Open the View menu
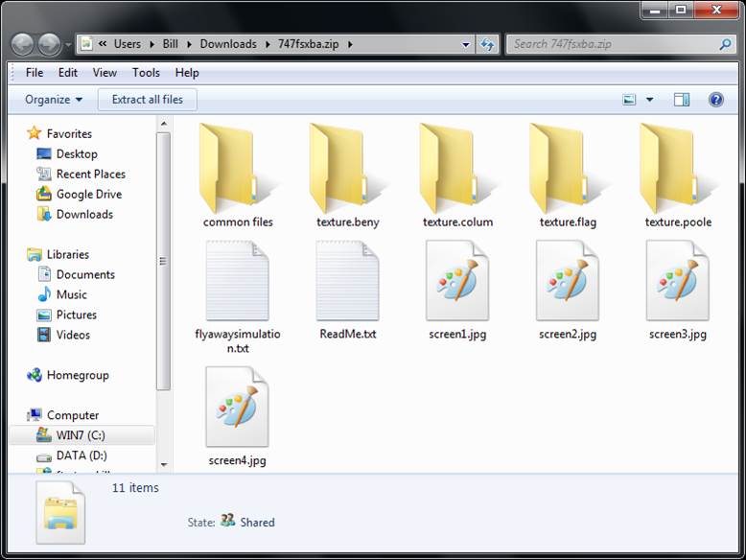Screen dimensions: 746x560 105,72
